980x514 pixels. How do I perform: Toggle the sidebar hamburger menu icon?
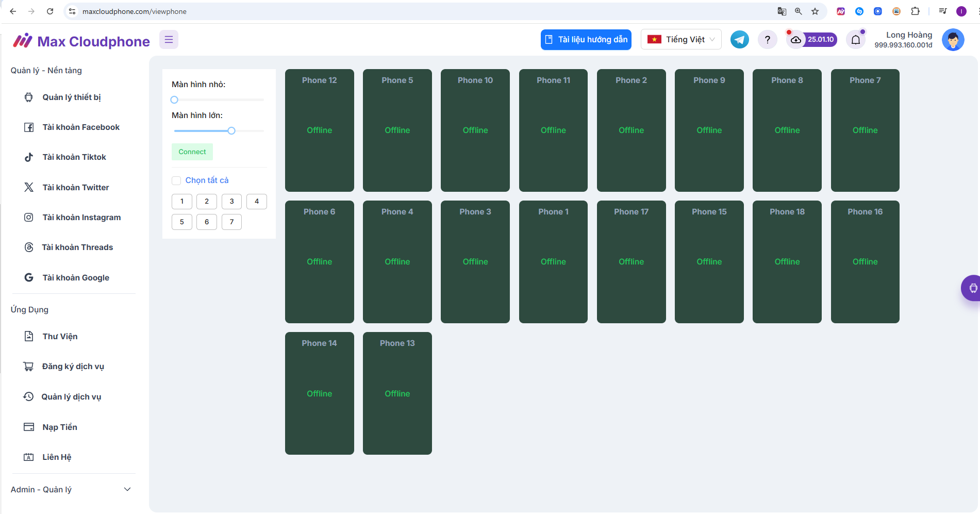[x=169, y=40]
